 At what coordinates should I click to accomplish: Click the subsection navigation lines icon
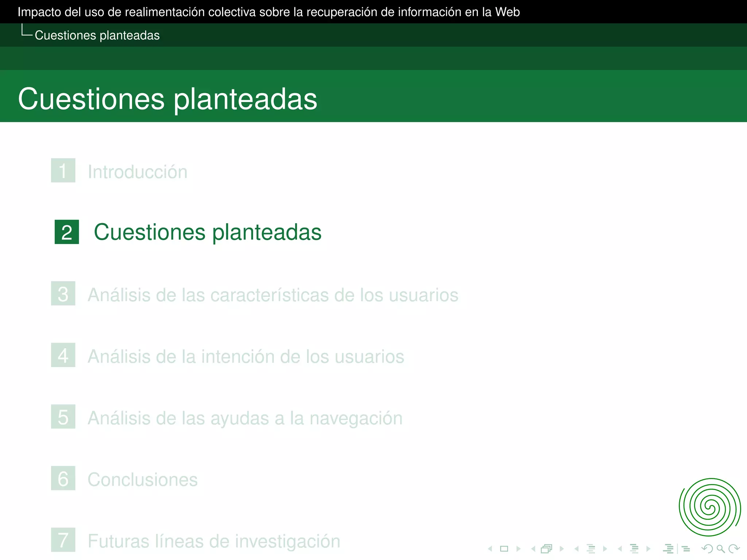pyautogui.click(x=591, y=549)
